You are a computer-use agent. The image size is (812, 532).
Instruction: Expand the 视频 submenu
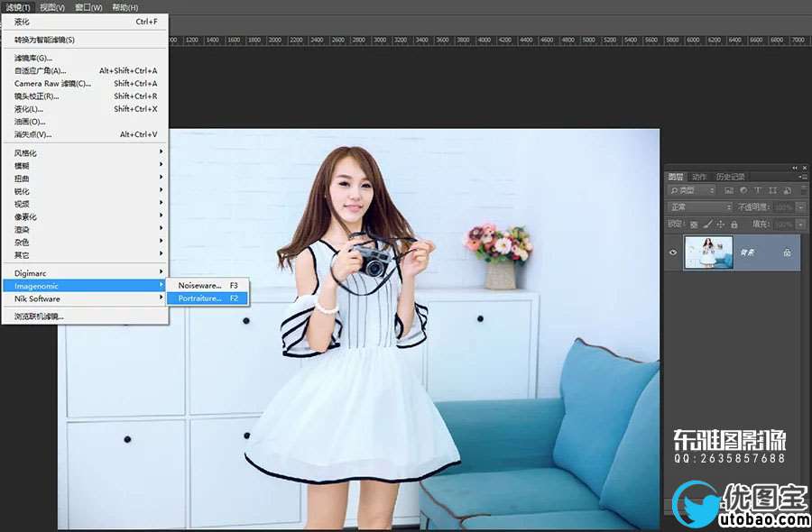click(x=86, y=204)
